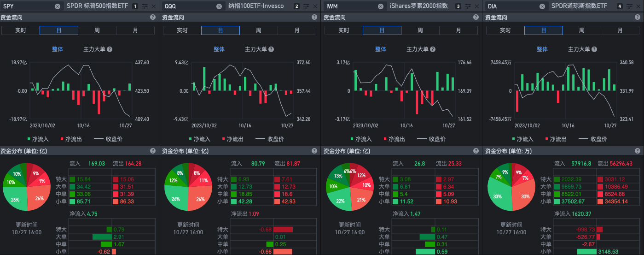
Task: Select 主力大单 view in DIA panel
Action: coord(579,49)
